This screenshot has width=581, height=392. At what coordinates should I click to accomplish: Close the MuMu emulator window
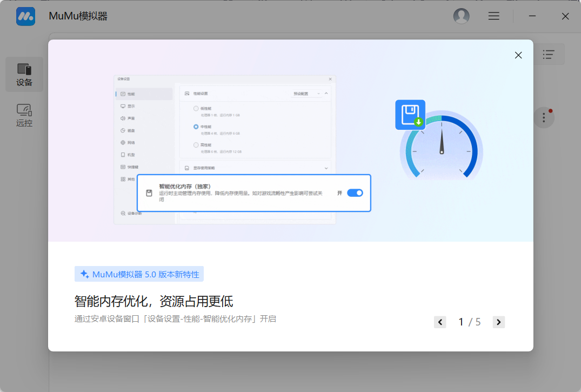tap(565, 16)
